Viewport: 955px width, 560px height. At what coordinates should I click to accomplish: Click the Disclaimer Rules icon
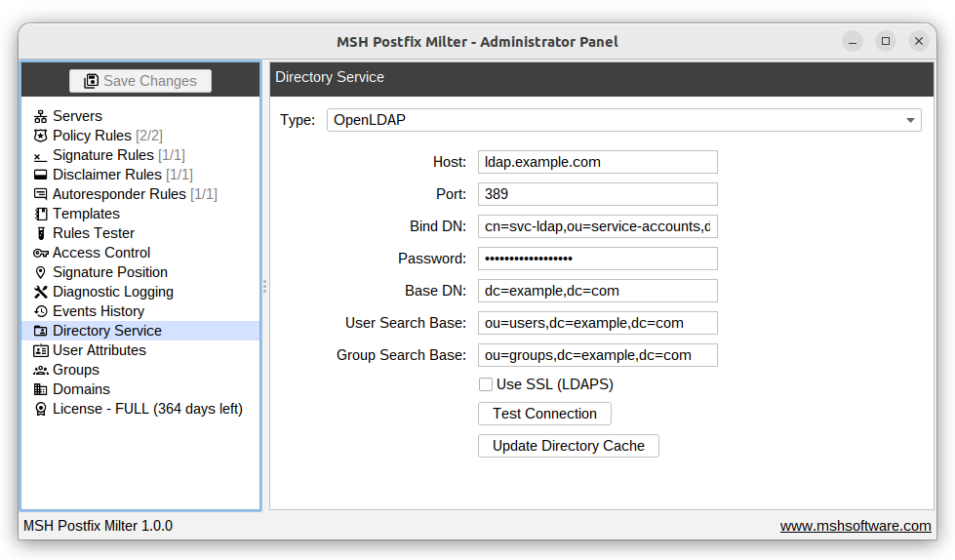pyautogui.click(x=40, y=175)
